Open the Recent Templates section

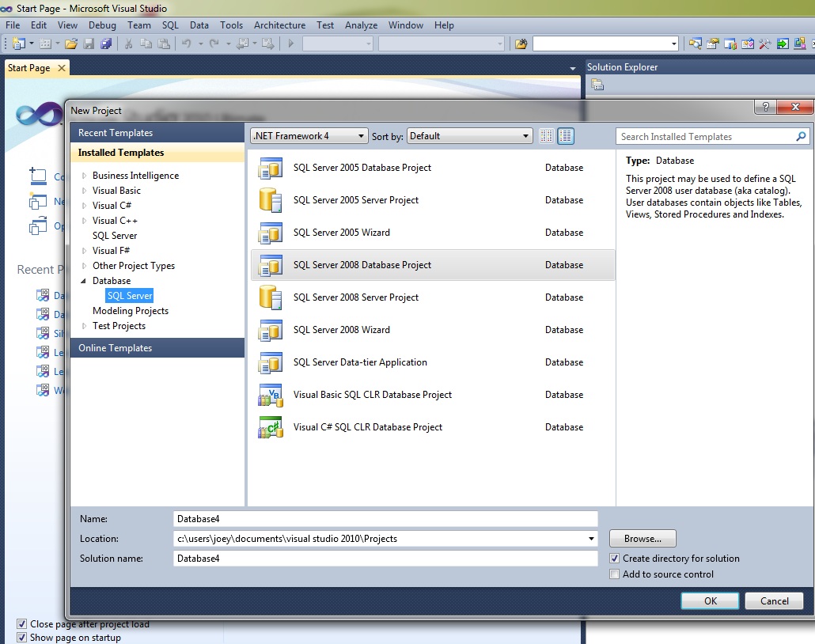pos(157,133)
